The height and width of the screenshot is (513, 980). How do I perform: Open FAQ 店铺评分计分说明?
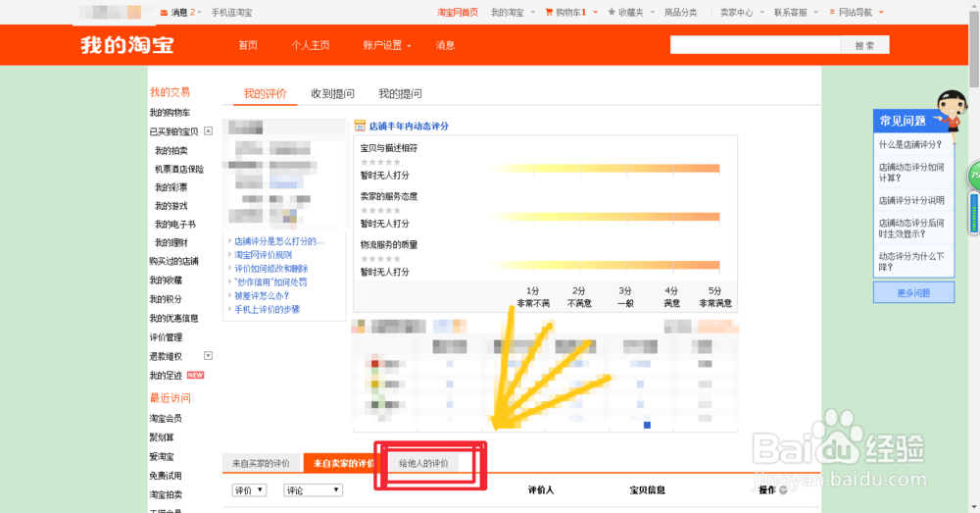pos(911,201)
